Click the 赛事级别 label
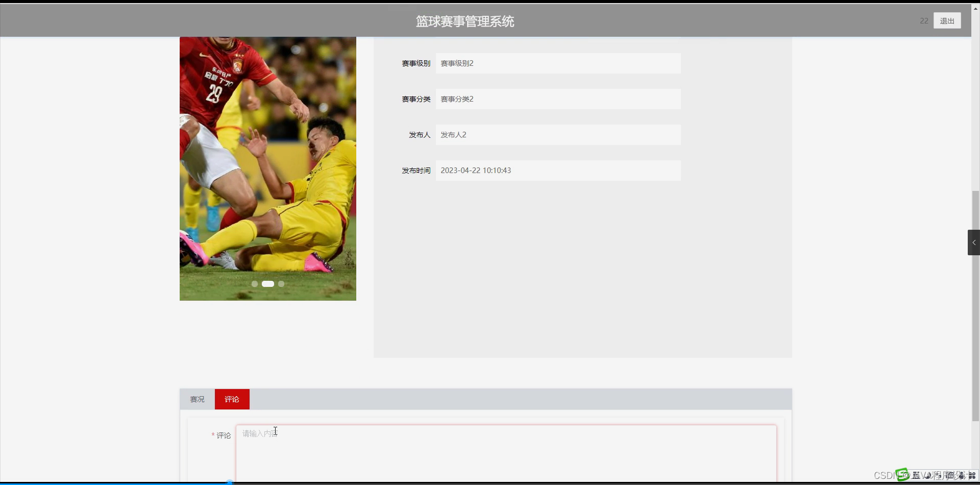 pyautogui.click(x=416, y=63)
